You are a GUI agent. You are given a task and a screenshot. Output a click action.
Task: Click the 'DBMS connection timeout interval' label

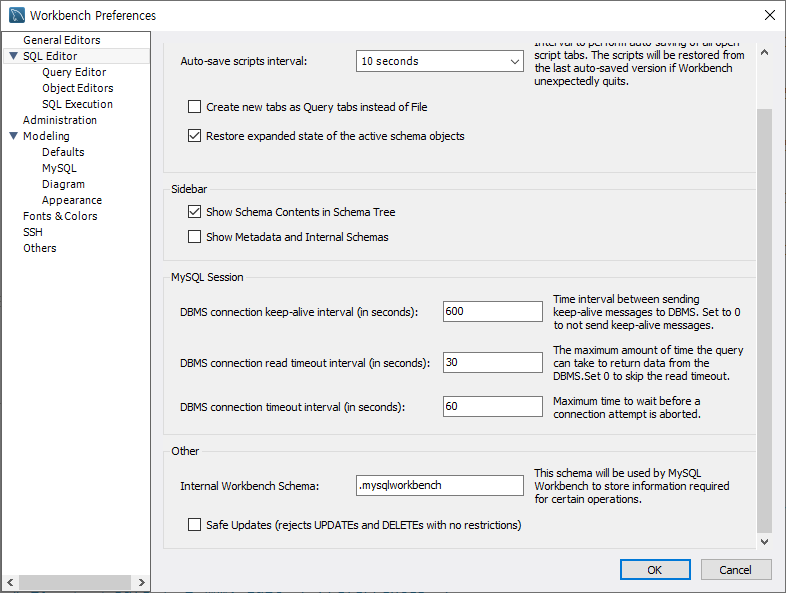(x=293, y=407)
